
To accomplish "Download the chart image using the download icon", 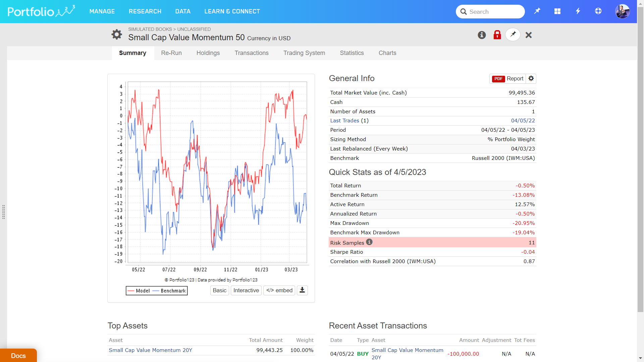I will 302,290.
